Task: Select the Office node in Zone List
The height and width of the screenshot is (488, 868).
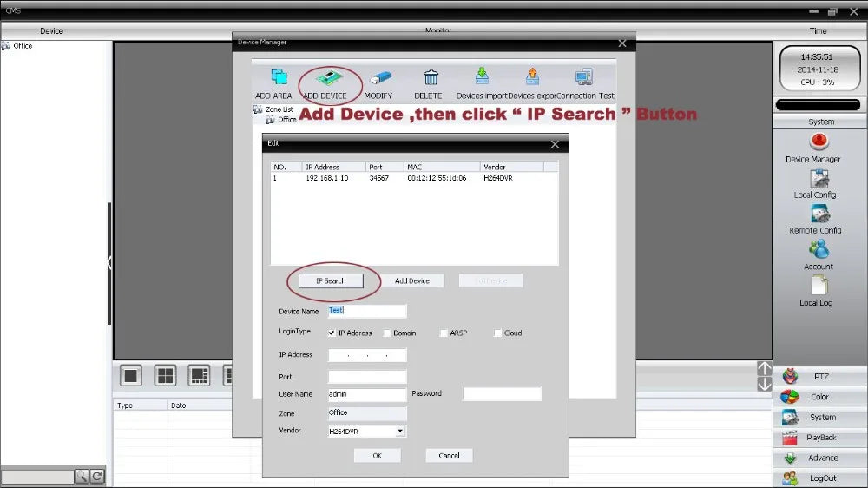Action: click(286, 120)
